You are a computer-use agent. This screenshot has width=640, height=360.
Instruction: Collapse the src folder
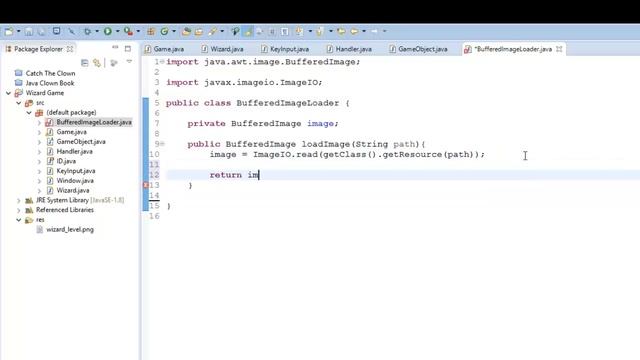(18, 103)
